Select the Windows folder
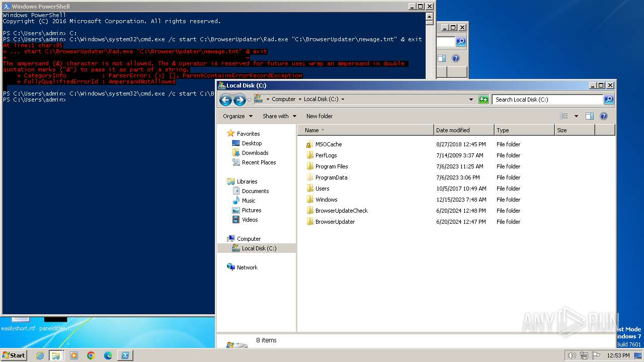 pos(326,200)
